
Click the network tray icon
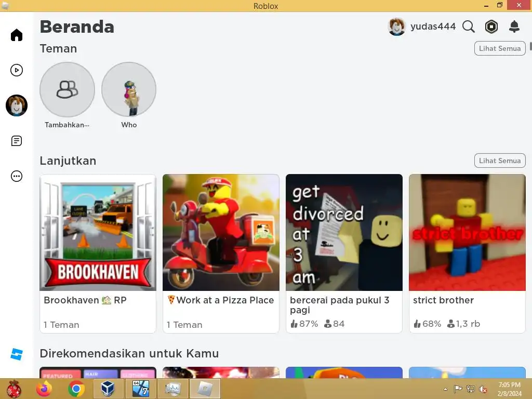click(471, 389)
